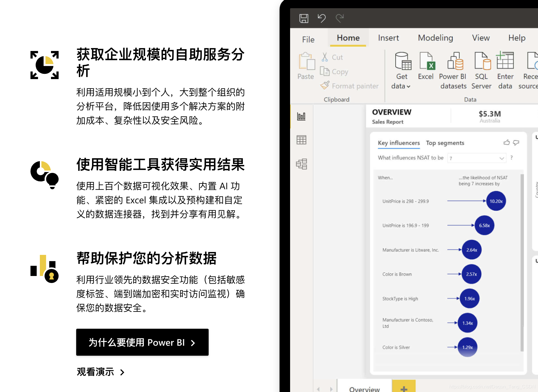The image size is (538, 392).
Task: Select the 2.57x influencer bubble
Action: point(471,274)
